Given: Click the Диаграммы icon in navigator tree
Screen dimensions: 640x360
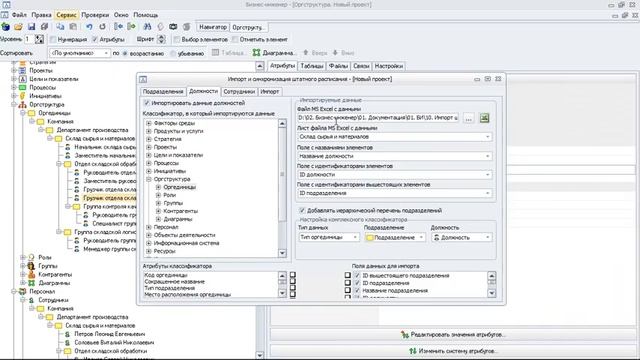Looking at the screenshot, I should pyautogui.click(x=31, y=283).
